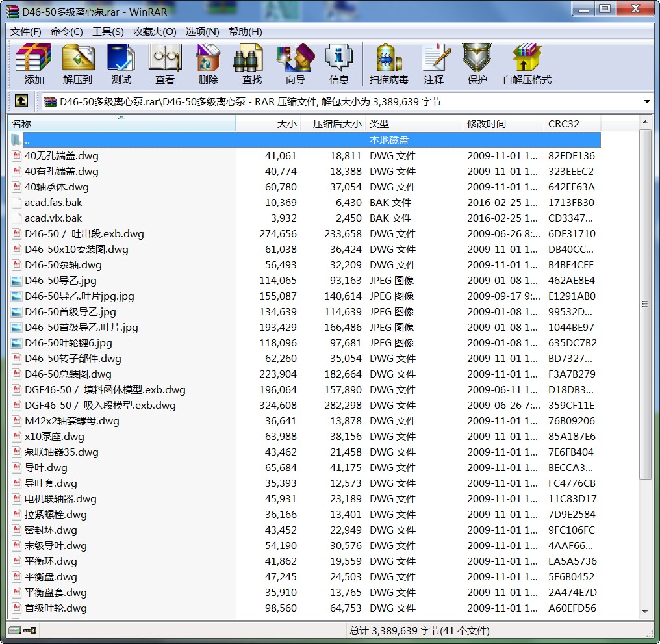
Task: Go up one folder level button
Action: pos(21,101)
